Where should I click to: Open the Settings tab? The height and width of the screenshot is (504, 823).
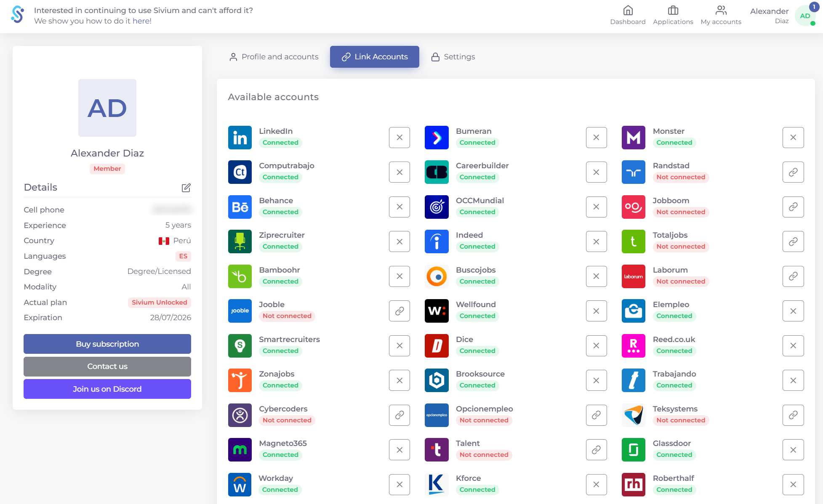pyautogui.click(x=453, y=57)
